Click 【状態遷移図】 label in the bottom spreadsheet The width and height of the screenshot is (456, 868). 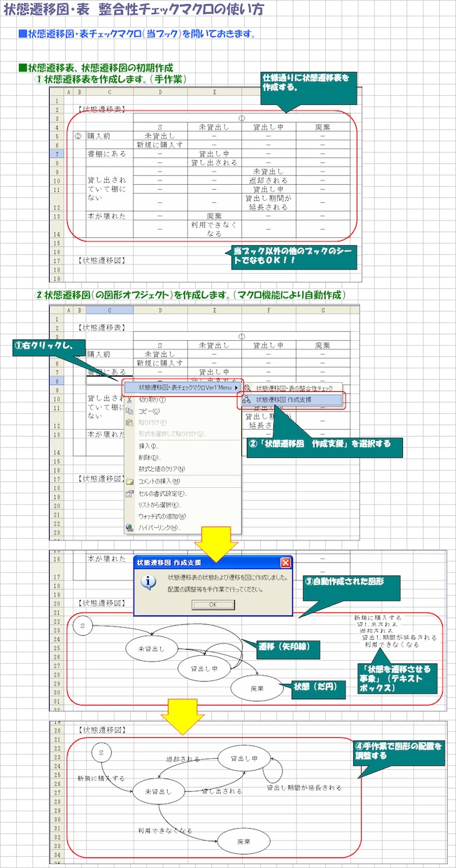[x=103, y=730]
